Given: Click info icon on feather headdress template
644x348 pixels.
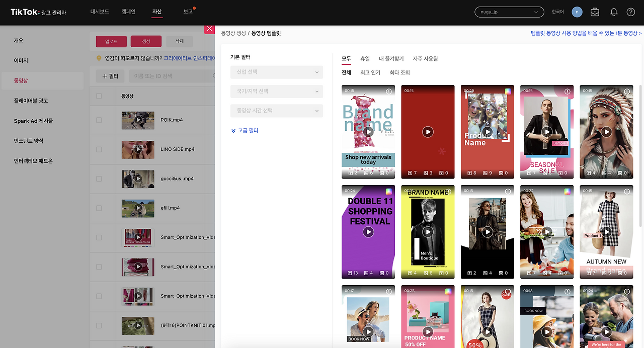Looking at the screenshot, I should (627, 92).
